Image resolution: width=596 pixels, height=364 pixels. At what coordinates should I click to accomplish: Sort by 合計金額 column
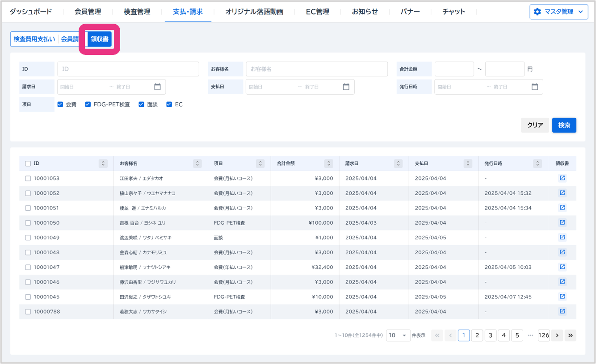pos(329,163)
